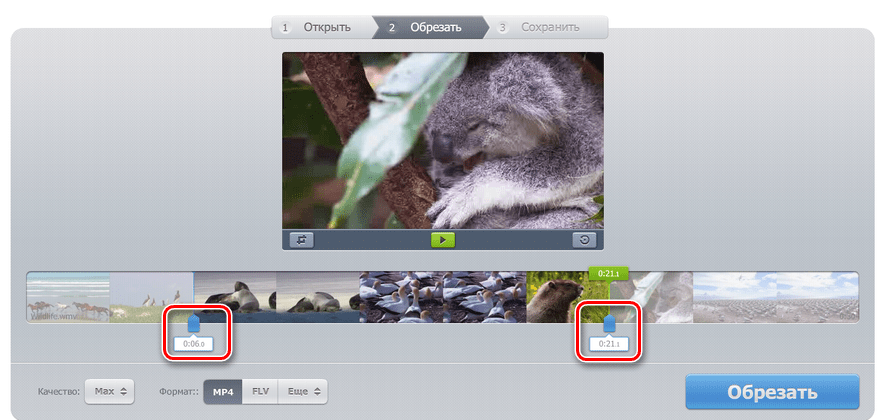
Task: Select MP4 output format
Action: click(223, 391)
